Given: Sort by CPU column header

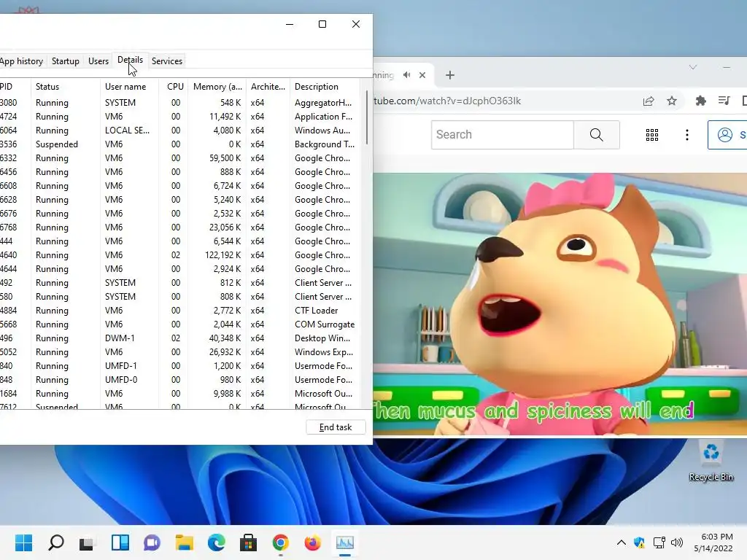Looking at the screenshot, I should pyautogui.click(x=174, y=87).
